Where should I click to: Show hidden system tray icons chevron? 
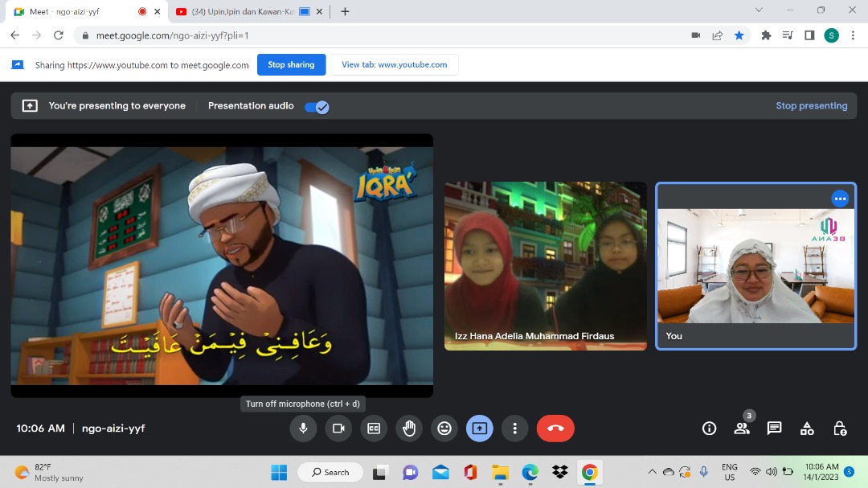(x=652, y=472)
